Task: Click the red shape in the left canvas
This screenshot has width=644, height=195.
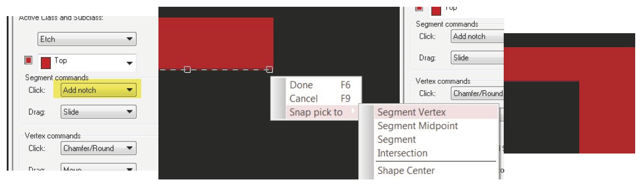Action: pyautogui.click(x=215, y=43)
